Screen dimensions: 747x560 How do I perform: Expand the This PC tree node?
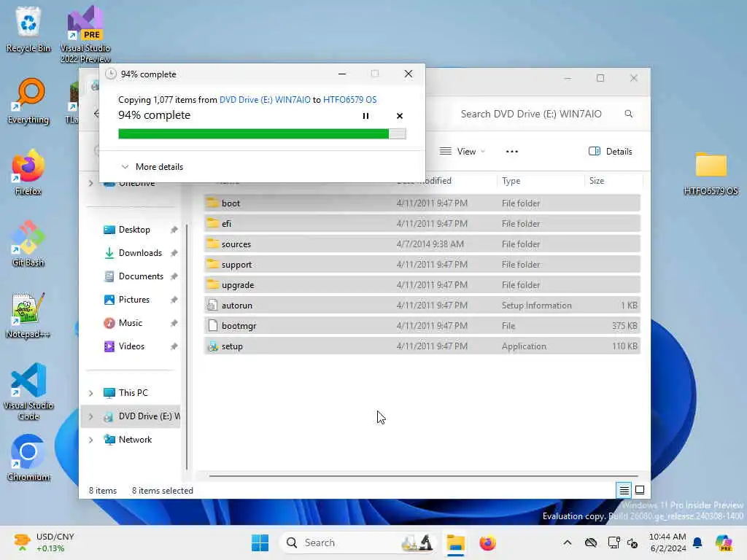click(x=91, y=393)
